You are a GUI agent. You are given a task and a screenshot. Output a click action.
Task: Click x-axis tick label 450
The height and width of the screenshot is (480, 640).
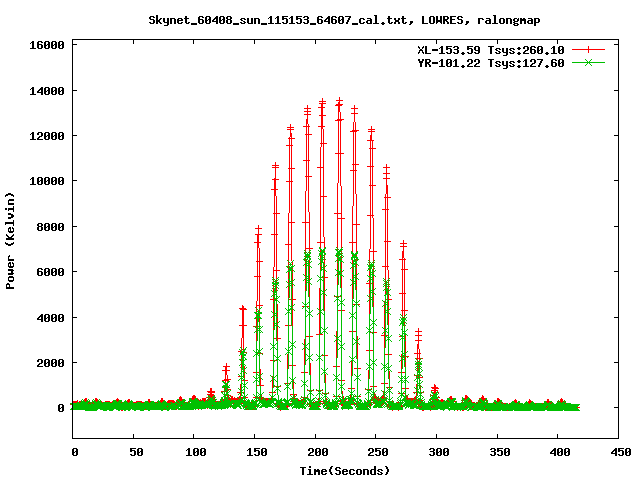click(620, 452)
